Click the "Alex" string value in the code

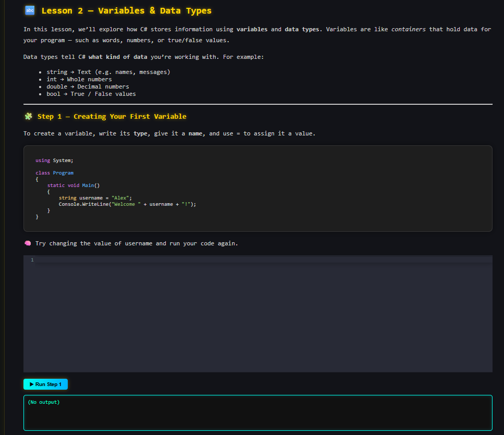(120, 197)
